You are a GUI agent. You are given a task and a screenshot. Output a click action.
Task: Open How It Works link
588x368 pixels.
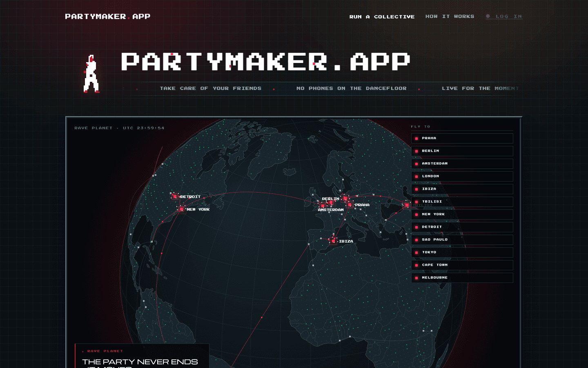450,16
